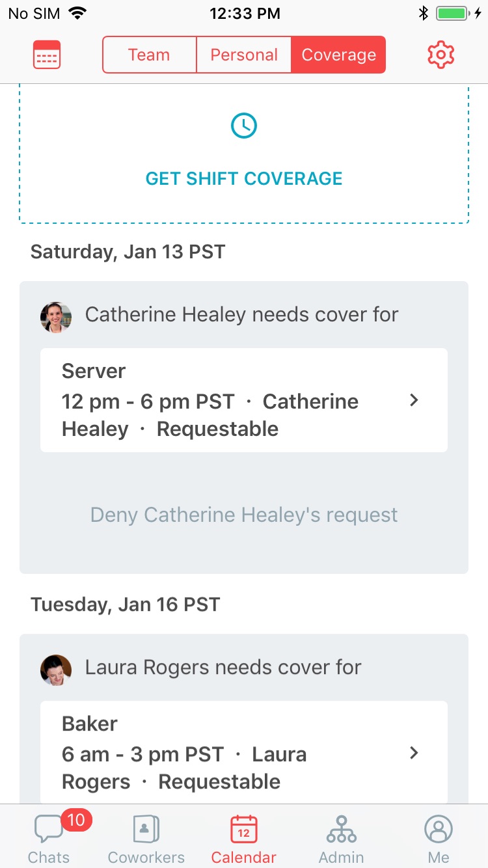This screenshot has width=488, height=868.
Task: Open the Chats tab with speech bubble icon
Action: pyautogui.click(x=48, y=830)
